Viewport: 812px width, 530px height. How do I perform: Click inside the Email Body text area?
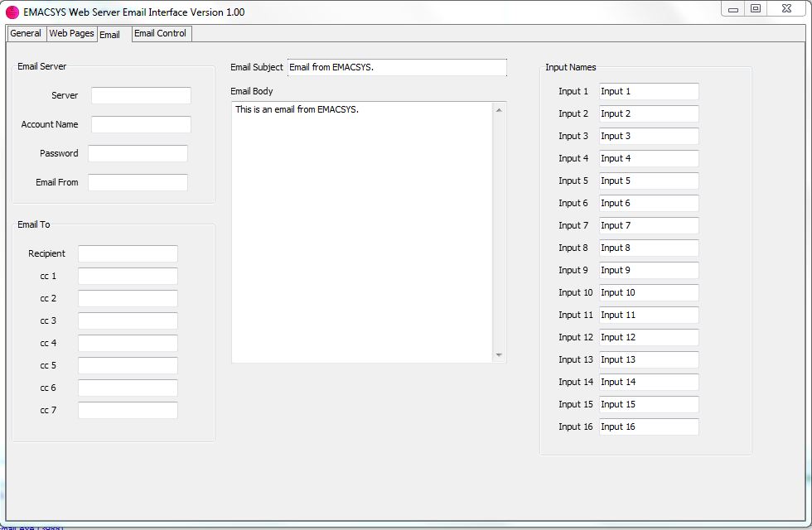click(x=362, y=232)
